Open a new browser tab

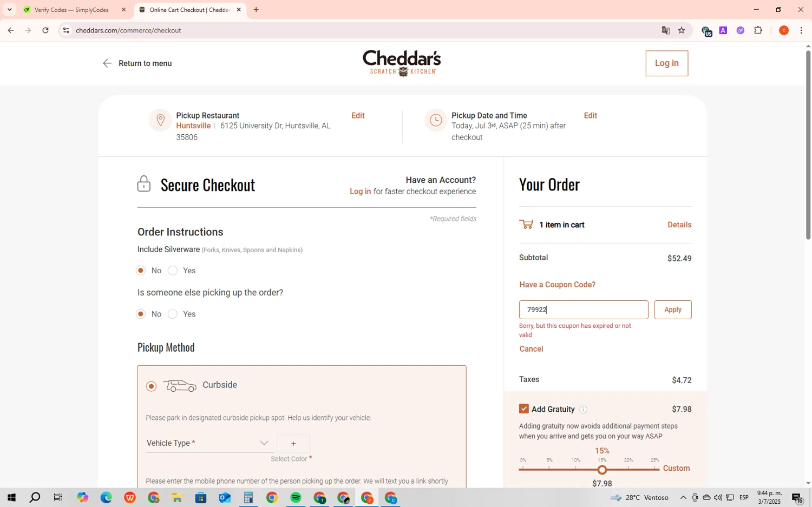[256, 10]
